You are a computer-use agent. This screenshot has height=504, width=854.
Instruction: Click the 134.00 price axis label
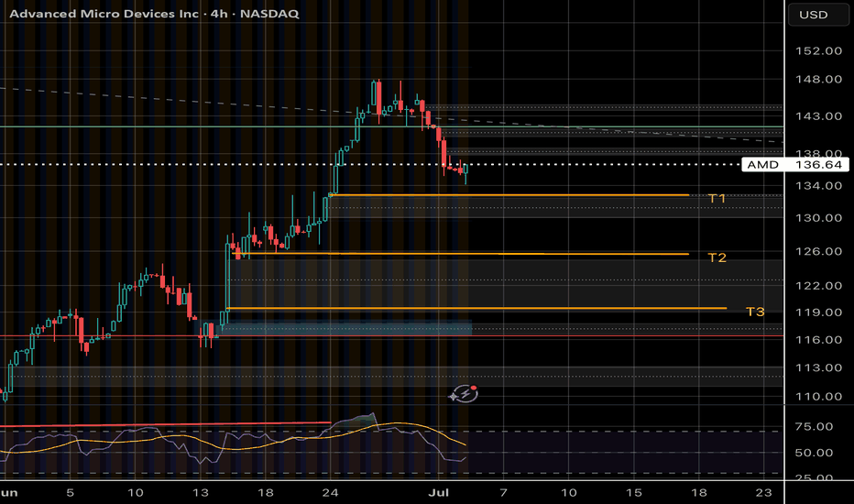(x=818, y=186)
